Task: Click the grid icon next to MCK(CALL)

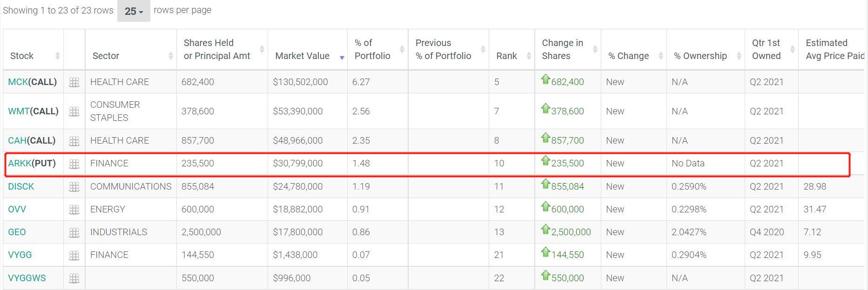Action: [74, 82]
